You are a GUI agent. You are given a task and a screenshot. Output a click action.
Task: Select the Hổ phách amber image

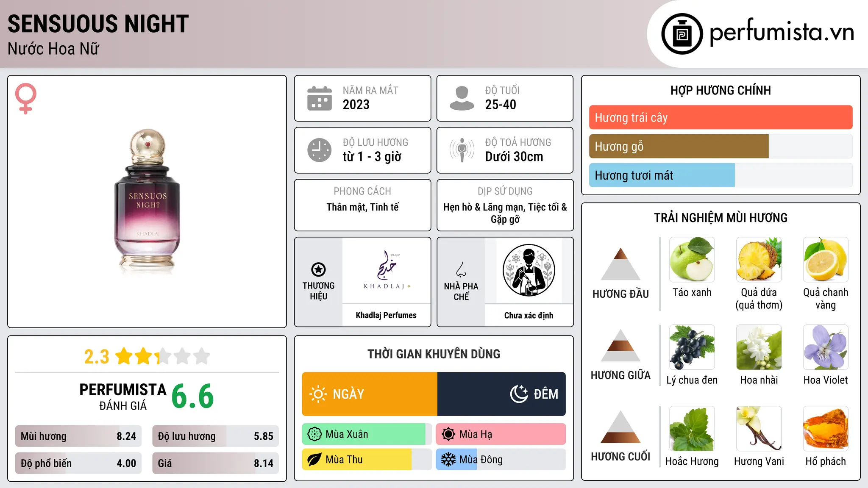point(826,429)
